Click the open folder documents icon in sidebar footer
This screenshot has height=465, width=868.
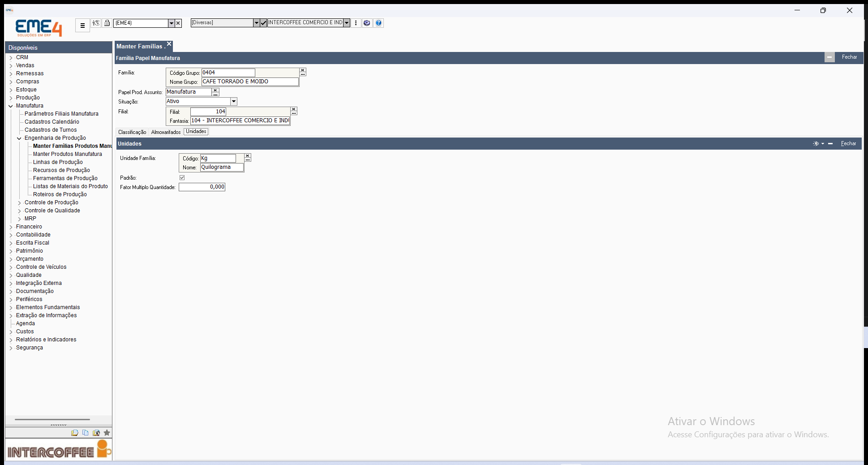[x=74, y=433]
